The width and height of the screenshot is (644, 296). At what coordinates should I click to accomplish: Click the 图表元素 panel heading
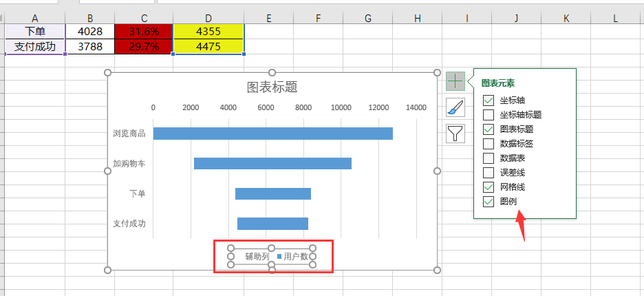(x=498, y=83)
